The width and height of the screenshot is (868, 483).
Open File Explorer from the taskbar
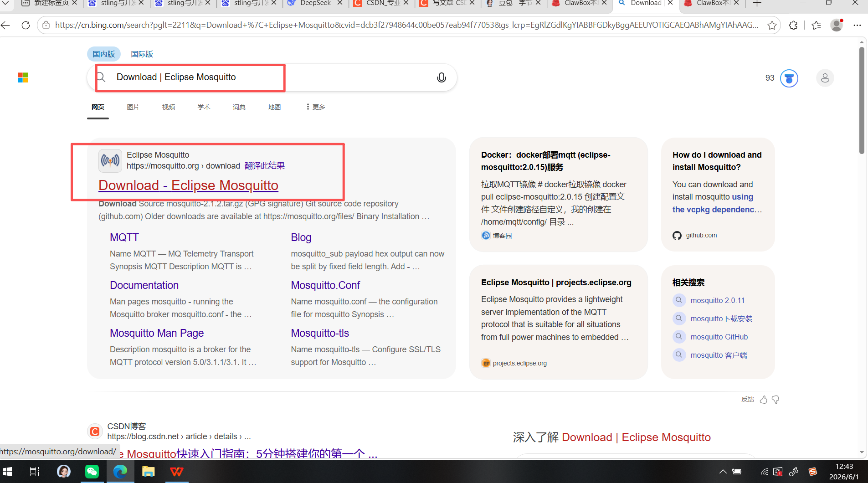(149, 472)
